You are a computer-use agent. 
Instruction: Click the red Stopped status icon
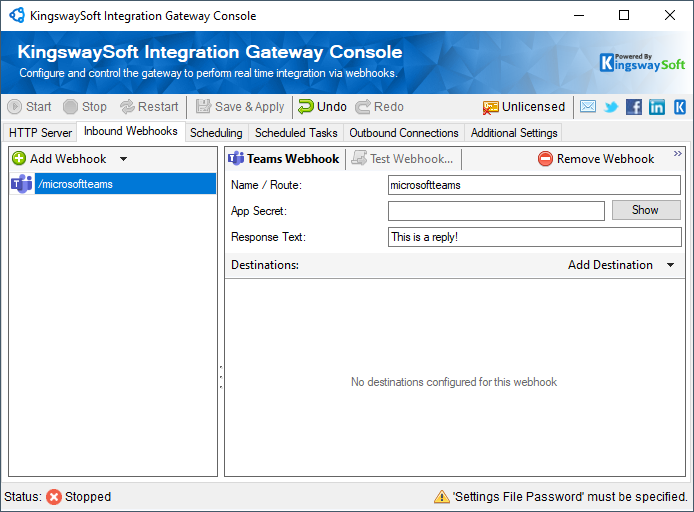(54, 497)
